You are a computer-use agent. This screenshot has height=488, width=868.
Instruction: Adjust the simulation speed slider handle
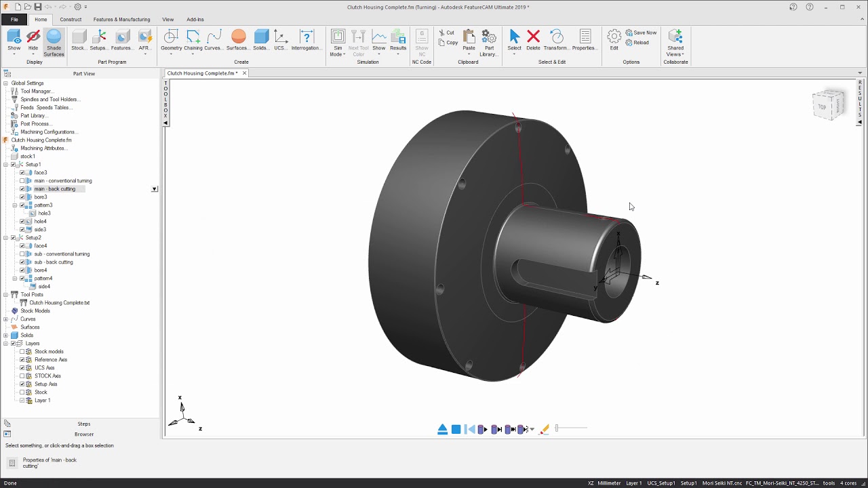[557, 428]
